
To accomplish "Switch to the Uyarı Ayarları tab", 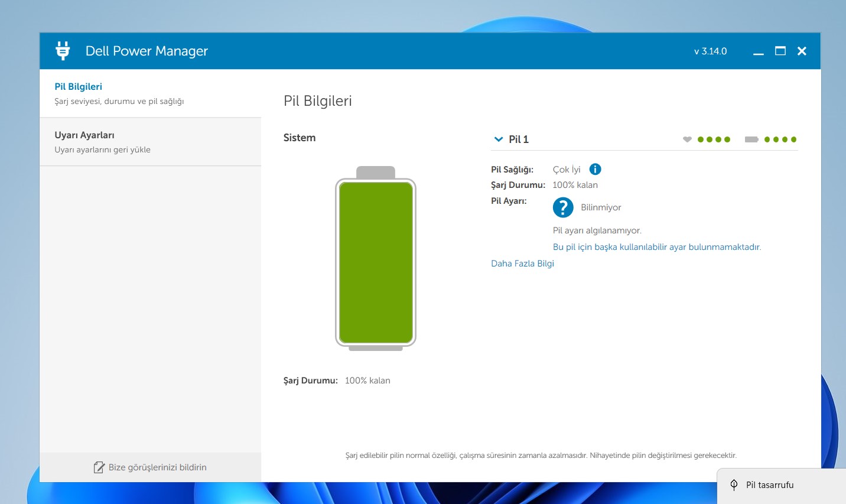I will click(84, 135).
